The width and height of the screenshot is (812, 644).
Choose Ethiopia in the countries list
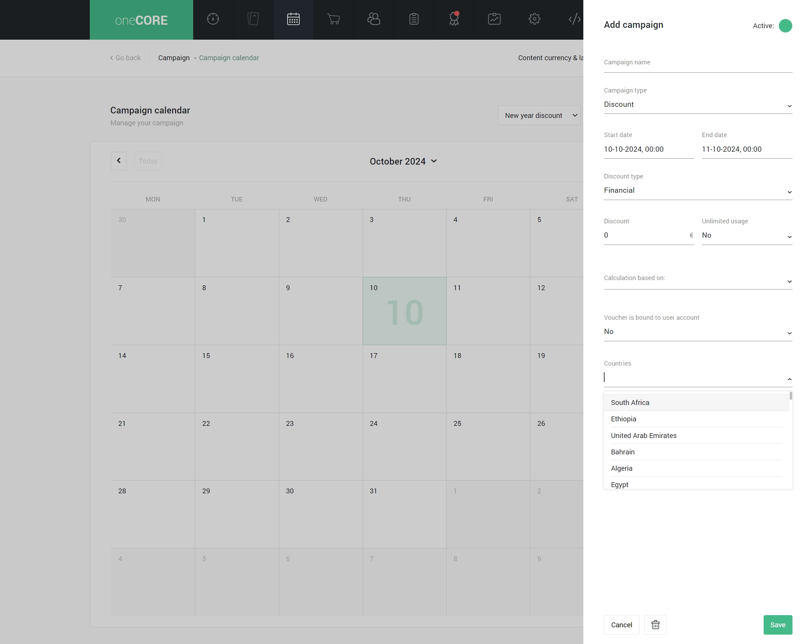point(623,419)
